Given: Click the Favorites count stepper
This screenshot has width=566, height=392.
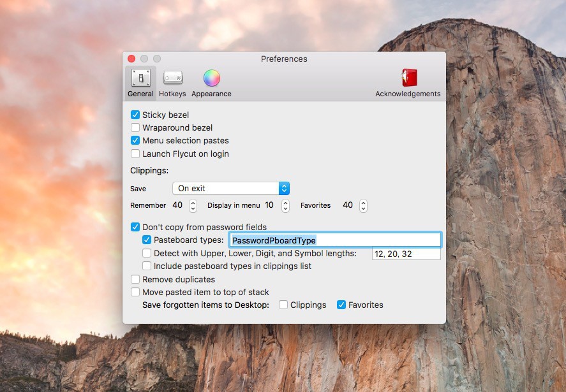Looking at the screenshot, I should tap(363, 205).
